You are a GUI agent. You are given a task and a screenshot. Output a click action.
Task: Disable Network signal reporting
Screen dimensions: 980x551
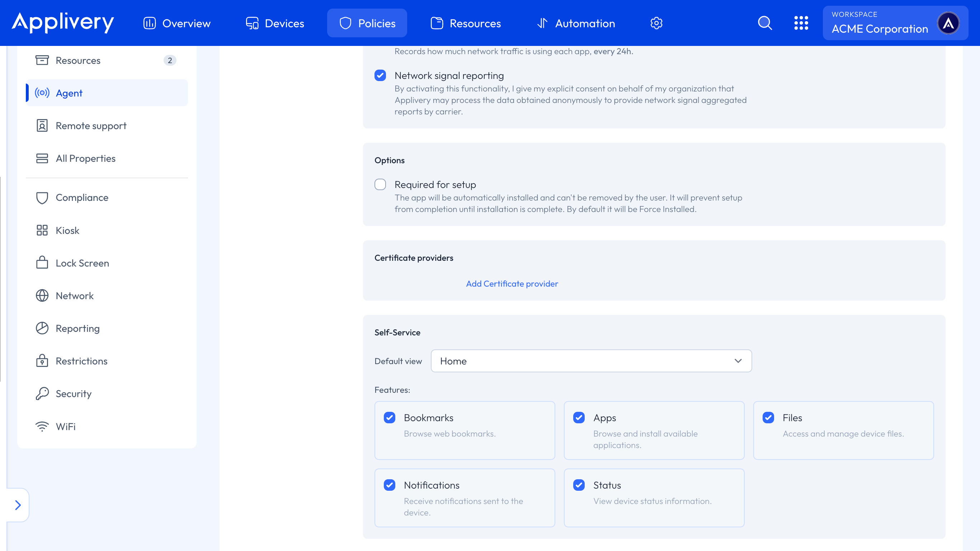[381, 75]
